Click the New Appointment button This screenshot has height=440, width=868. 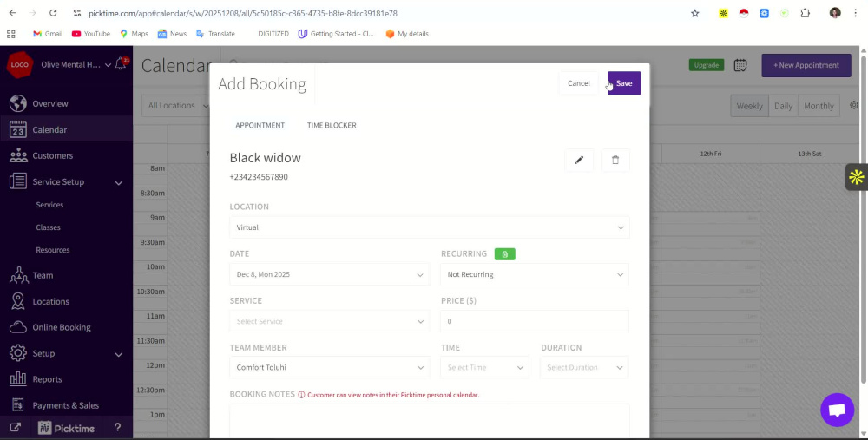pyautogui.click(x=806, y=65)
